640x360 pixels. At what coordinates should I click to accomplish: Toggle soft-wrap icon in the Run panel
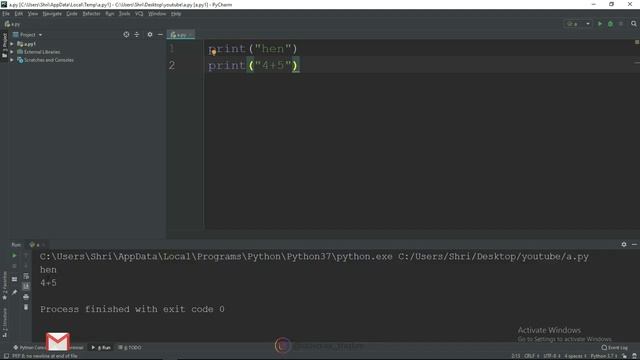(26, 276)
